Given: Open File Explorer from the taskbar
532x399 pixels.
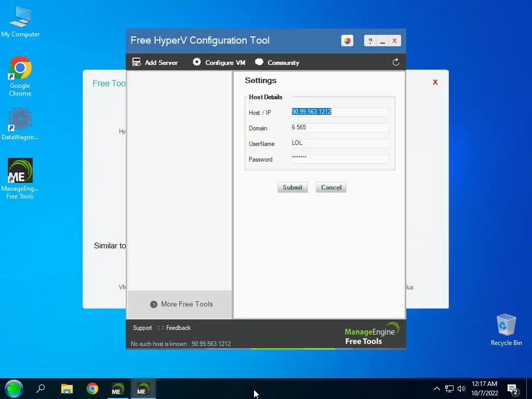Looking at the screenshot, I should pyautogui.click(x=67, y=389).
